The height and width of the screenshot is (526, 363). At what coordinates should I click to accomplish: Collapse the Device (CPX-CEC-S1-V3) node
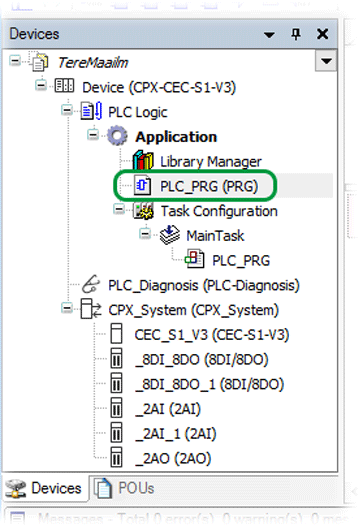pos(41,85)
